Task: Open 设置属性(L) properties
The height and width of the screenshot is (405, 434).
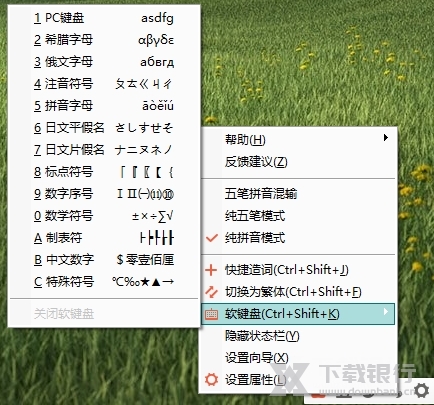Action: 298,380
